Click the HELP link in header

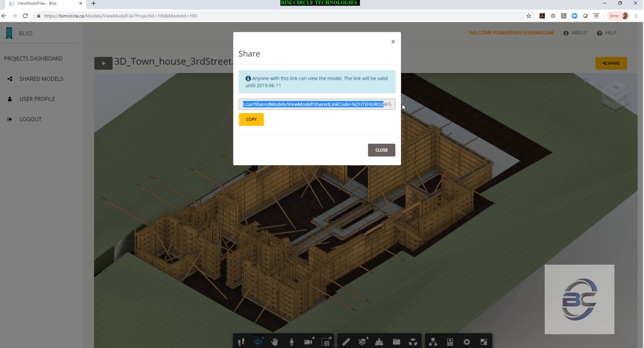coord(607,33)
